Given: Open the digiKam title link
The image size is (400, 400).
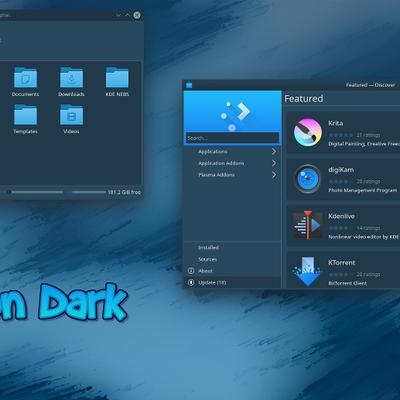Looking at the screenshot, I should click(x=341, y=170).
